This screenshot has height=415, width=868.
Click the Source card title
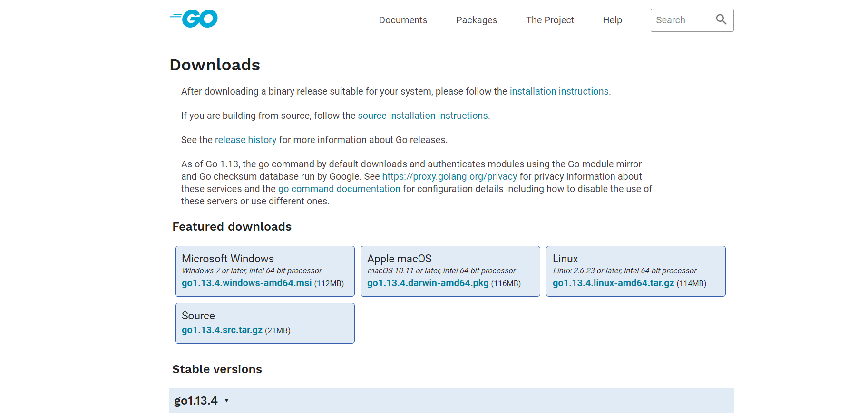(198, 316)
